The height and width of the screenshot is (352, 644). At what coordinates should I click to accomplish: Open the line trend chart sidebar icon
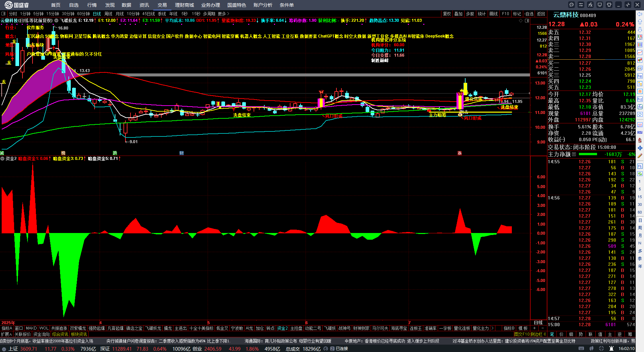pyautogui.click(x=640, y=52)
